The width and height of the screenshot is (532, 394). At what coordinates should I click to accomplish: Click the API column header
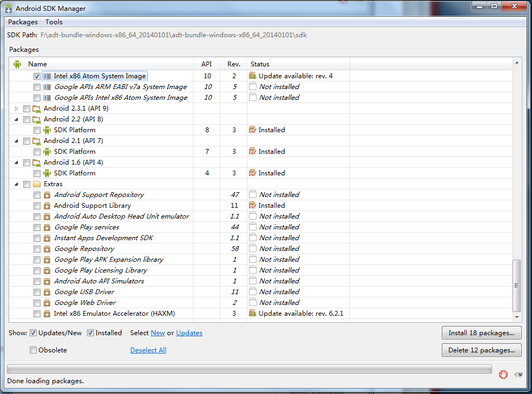coord(206,64)
